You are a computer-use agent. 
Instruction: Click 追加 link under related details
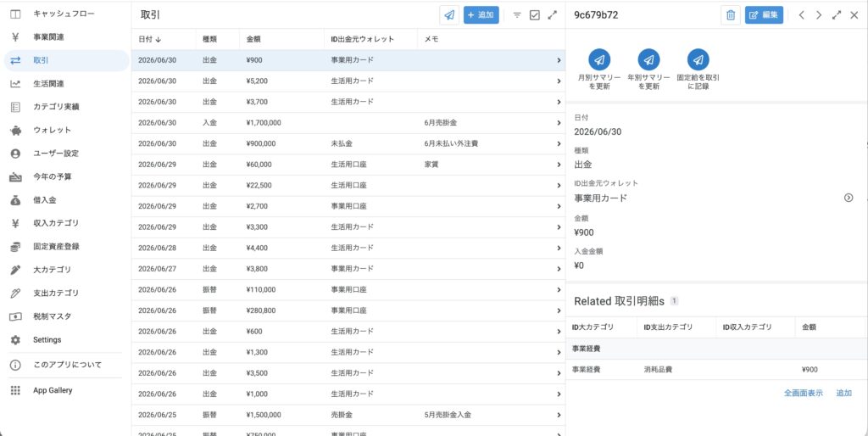pos(843,394)
